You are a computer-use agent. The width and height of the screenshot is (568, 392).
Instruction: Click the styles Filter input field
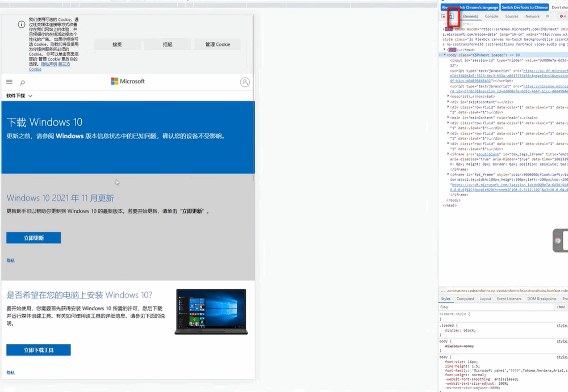pyautogui.click(x=494, y=307)
